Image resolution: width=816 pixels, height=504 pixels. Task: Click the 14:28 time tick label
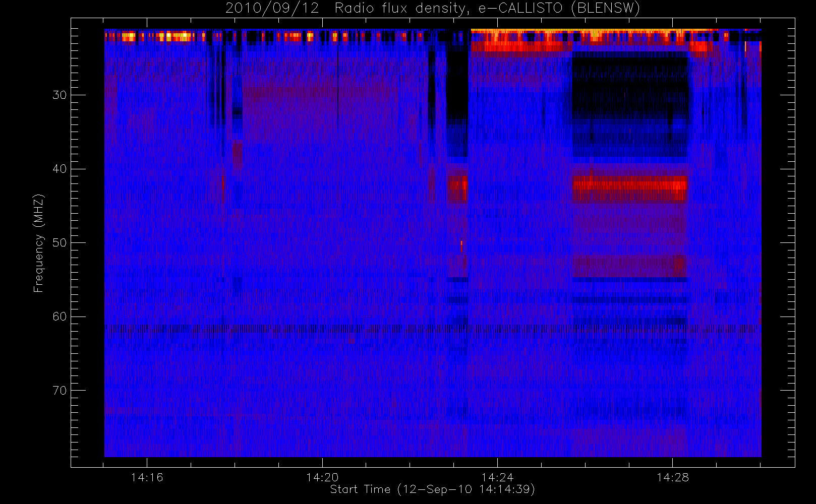(673, 477)
